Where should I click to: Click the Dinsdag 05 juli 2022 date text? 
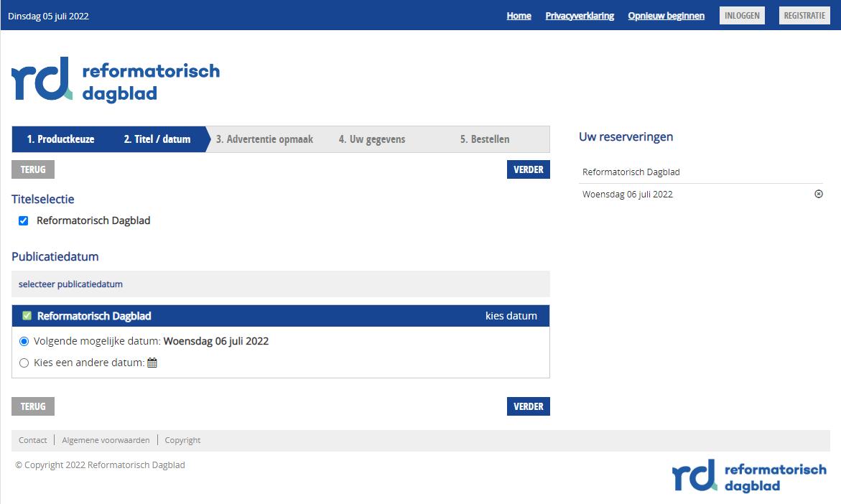point(48,16)
